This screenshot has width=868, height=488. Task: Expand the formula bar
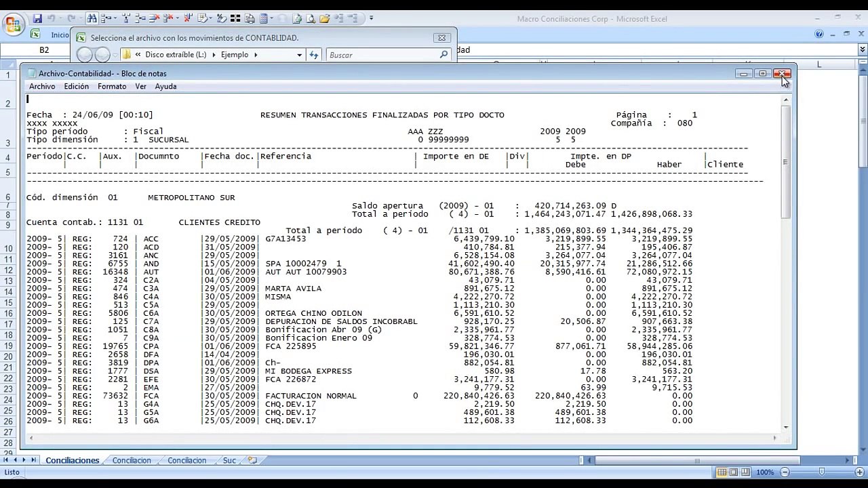[x=863, y=49]
